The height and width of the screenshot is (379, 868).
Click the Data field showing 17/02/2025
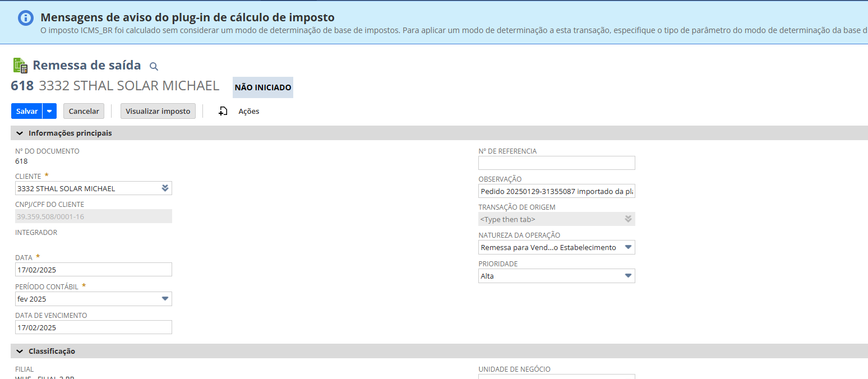pyautogui.click(x=93, y=270)
